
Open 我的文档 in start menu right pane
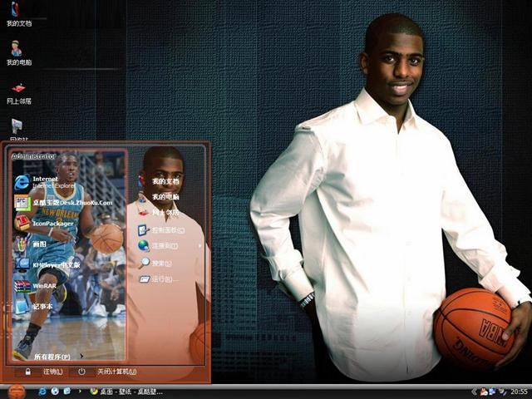(159, 181)
